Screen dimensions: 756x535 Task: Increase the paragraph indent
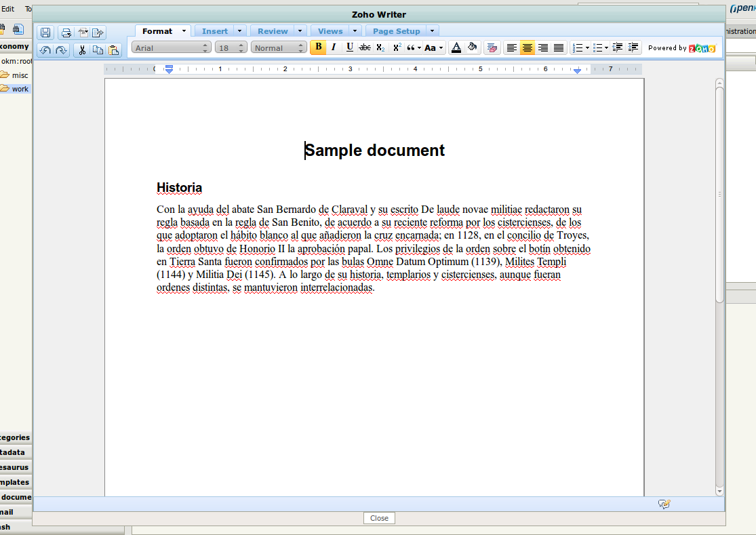tap(633, 47)
